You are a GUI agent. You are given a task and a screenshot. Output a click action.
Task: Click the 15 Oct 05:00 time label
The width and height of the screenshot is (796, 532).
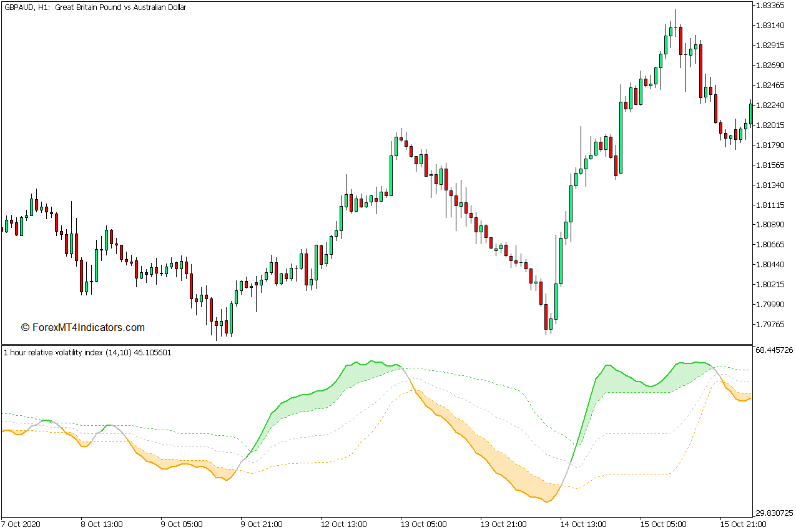663,524
